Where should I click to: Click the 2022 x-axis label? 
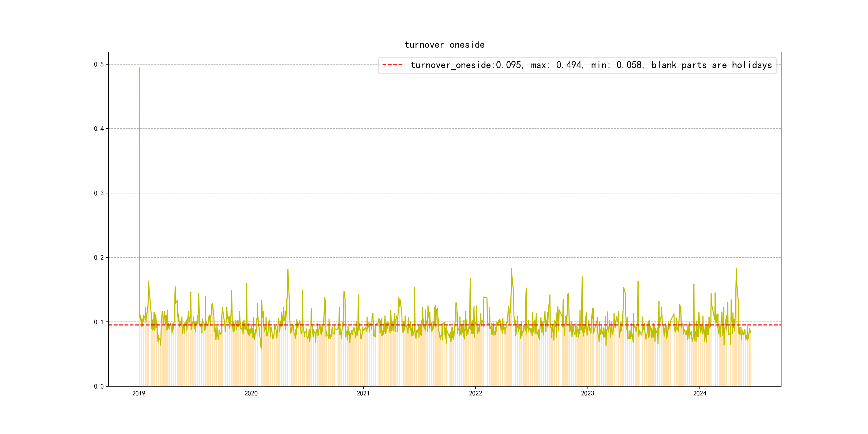click(x=476, y=393)
